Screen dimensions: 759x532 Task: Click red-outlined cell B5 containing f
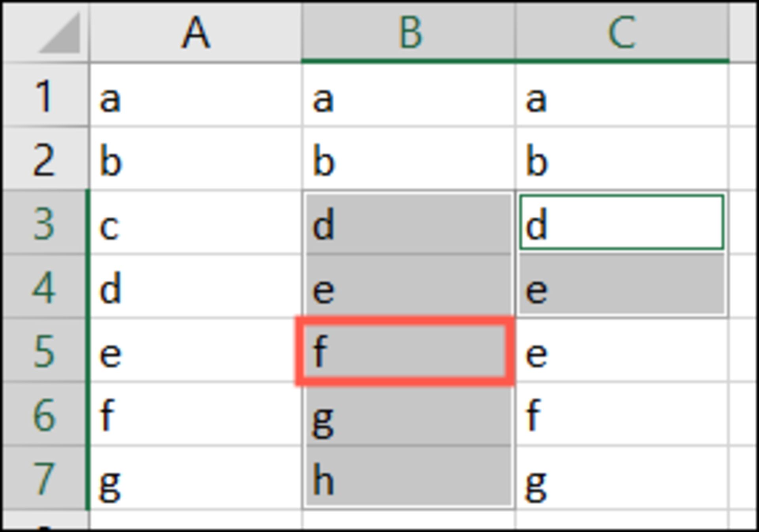point(405,351)
